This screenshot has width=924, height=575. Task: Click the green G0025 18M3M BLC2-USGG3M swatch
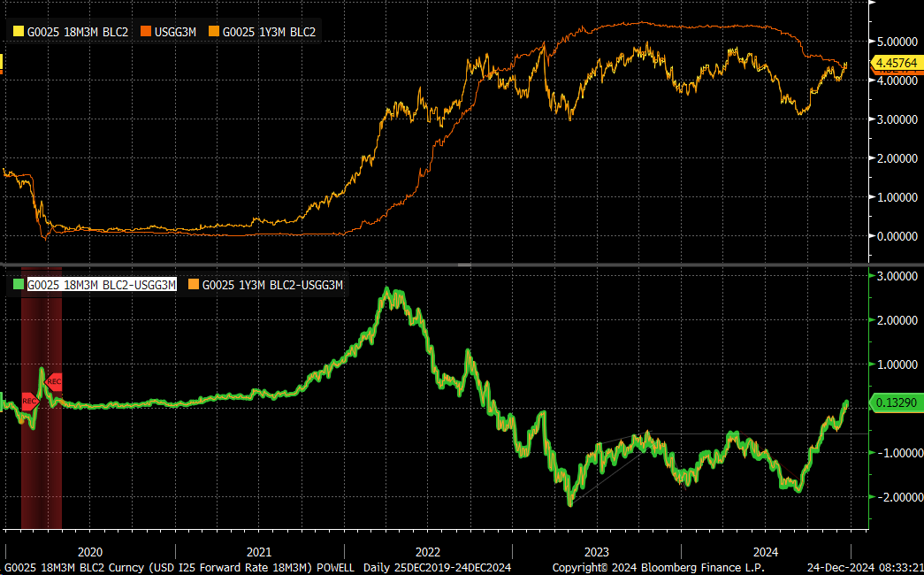18,285
